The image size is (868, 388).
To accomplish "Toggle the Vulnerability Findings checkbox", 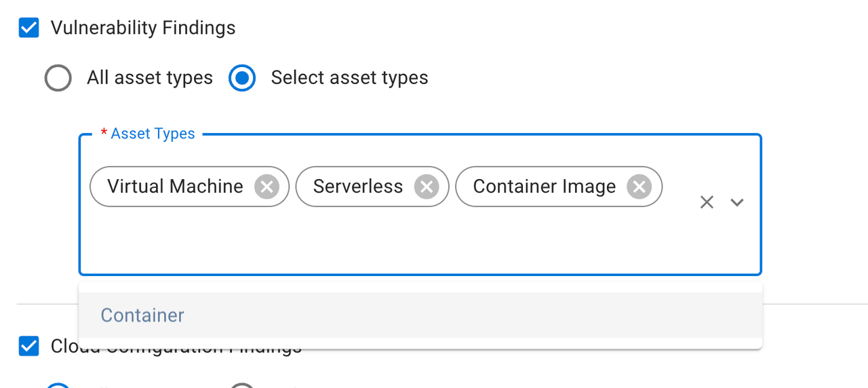I will pos(28,28).
